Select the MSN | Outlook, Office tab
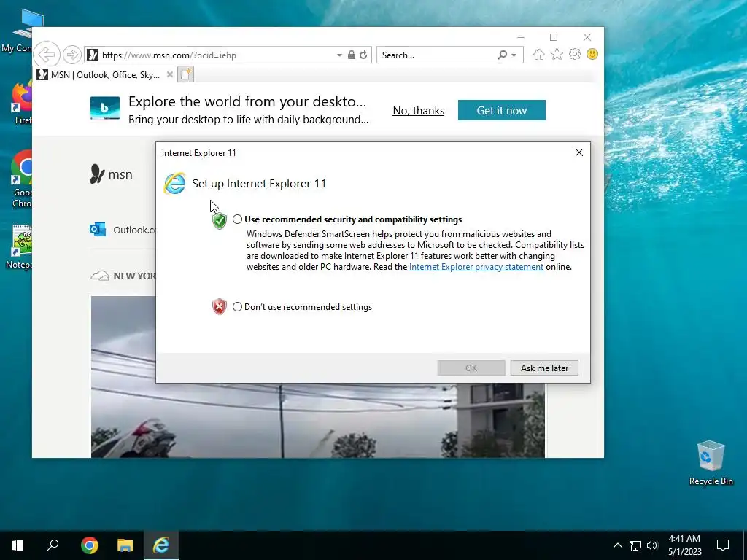 [105, 75]
